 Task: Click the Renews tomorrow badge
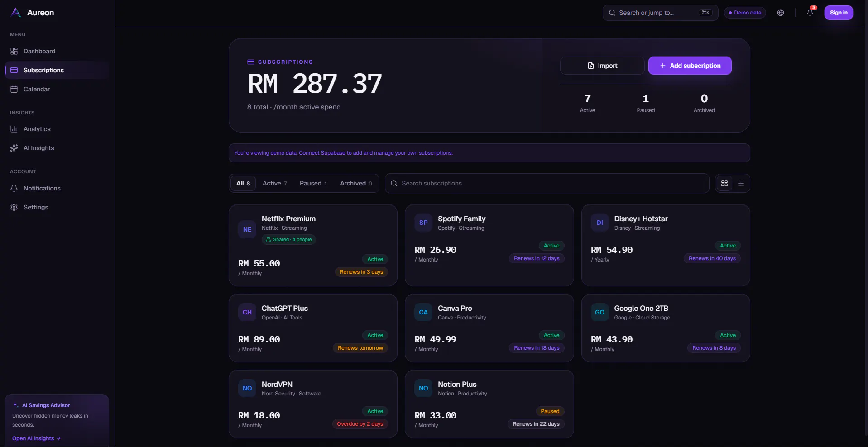coord(360,348)
